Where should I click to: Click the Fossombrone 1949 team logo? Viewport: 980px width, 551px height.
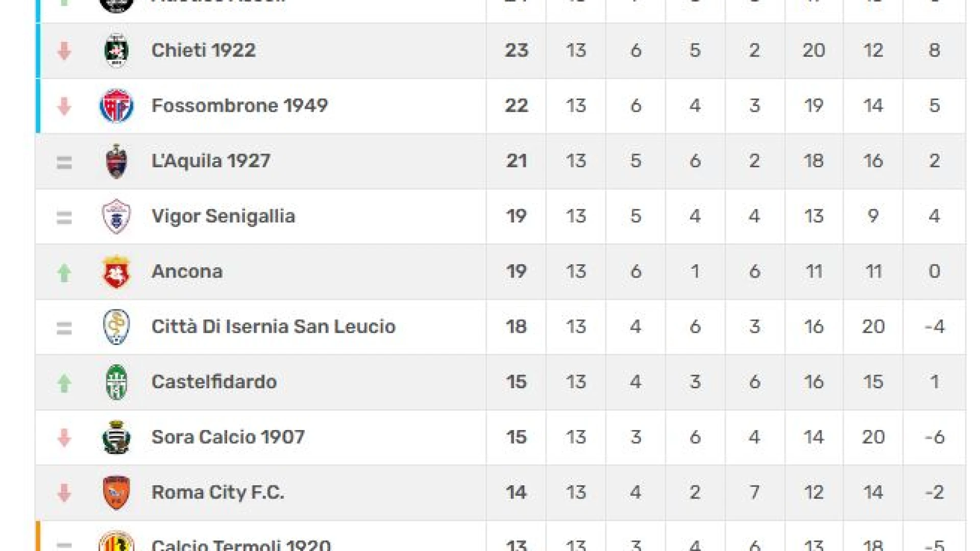[116, 106]
